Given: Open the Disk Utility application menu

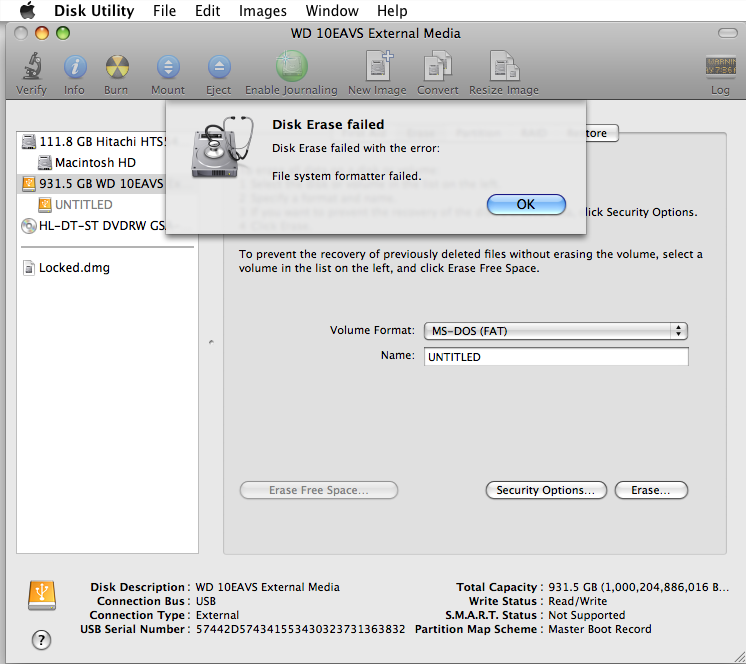Looking at the screenshot, I should point(94,10).
